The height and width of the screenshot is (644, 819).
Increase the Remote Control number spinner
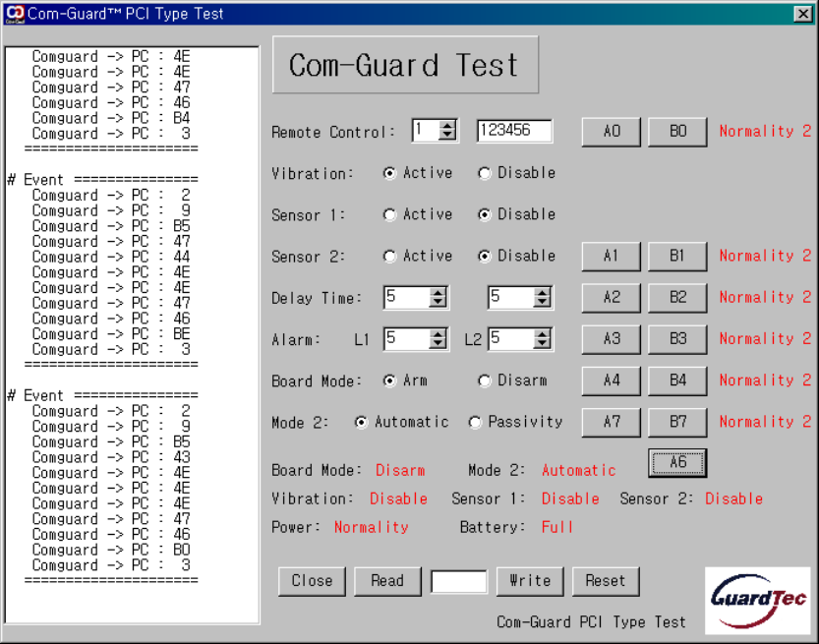(447, 126)
